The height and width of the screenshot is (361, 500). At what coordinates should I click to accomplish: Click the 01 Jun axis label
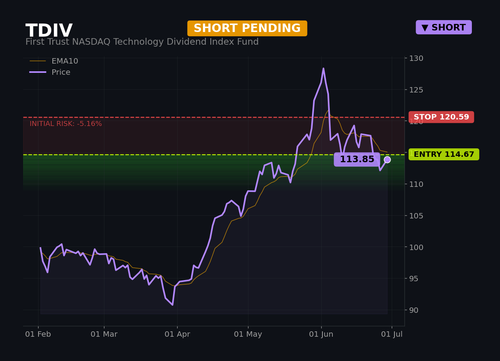[x=321, y=334]
